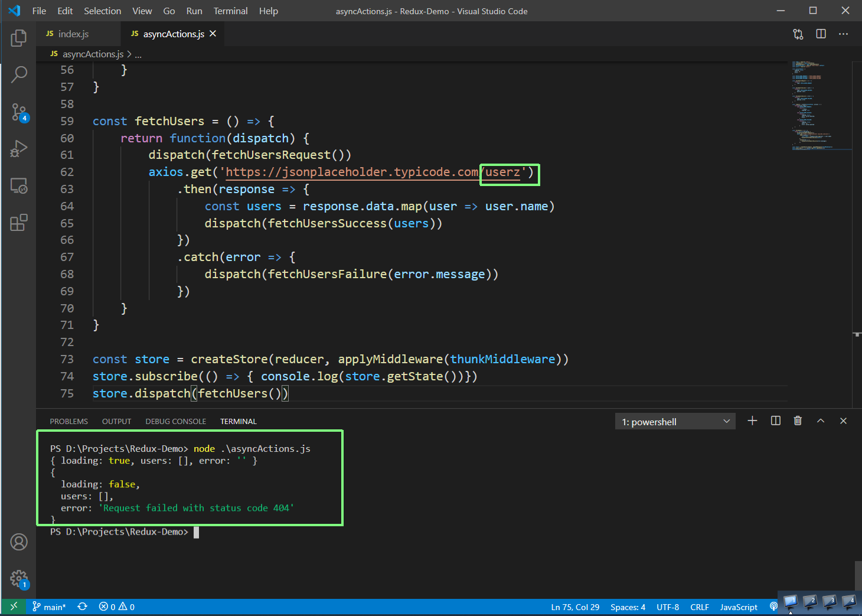Close the terminal panel
This screenshot has height=616, width=862.
pyautogui.click(x=843, y=421)
